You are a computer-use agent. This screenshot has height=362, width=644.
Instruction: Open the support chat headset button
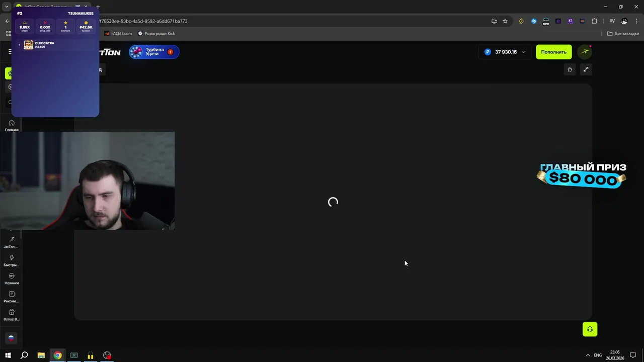click(590, 329)
